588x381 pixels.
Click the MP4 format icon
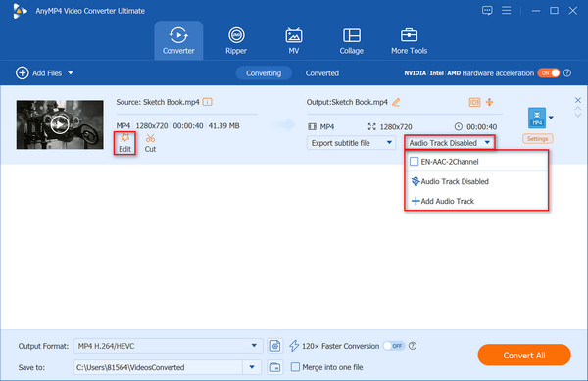[537, 118]
